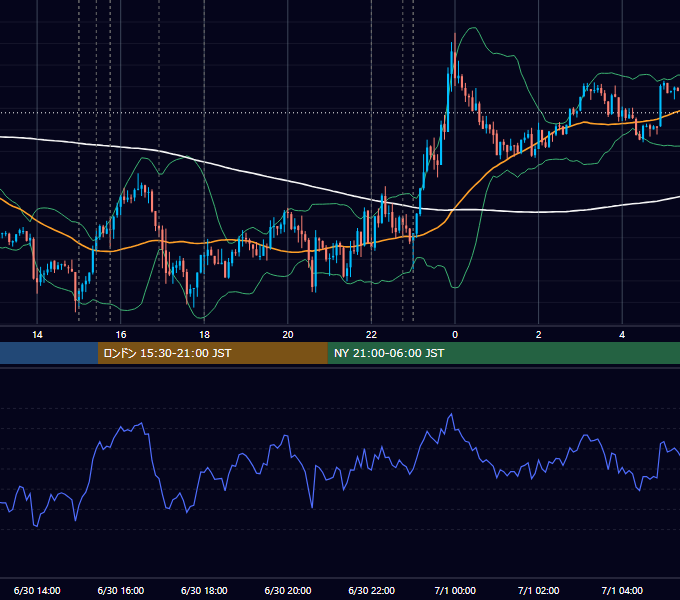Image resolution: width=680 pixels, height=600 pixels.
Task: Click the 6/30 16:00 time label
Action: click(x=121, y=590)
